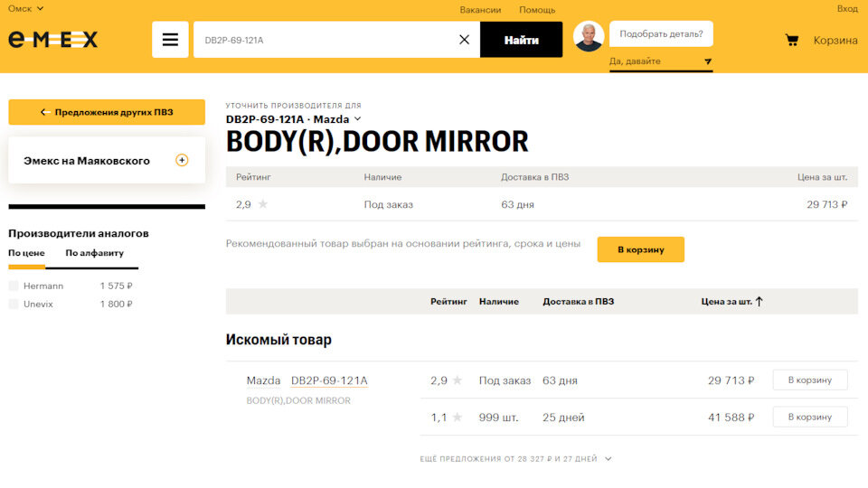Sort by Рейтинг column header
Image resolution: width=868 pixels, height=488 pixels.
coord(448,302)
